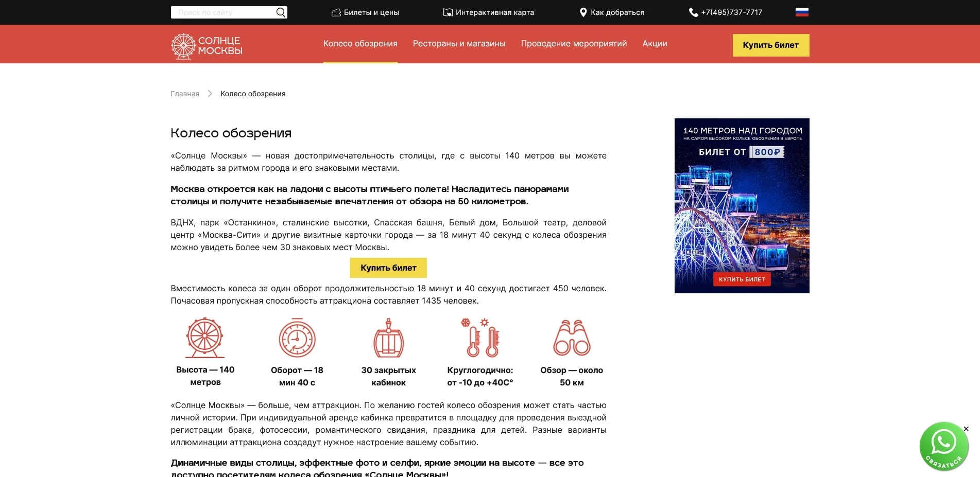Open the Рестораны и магазины menu
980x477 pixels.
[459, 44]
